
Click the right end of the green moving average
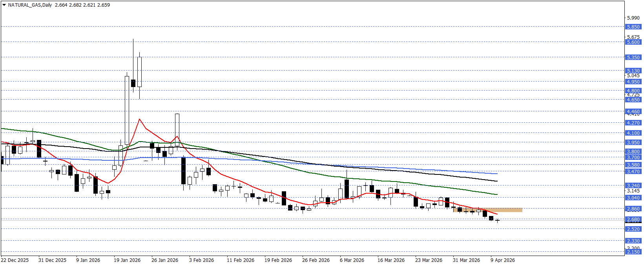point(497,194)
